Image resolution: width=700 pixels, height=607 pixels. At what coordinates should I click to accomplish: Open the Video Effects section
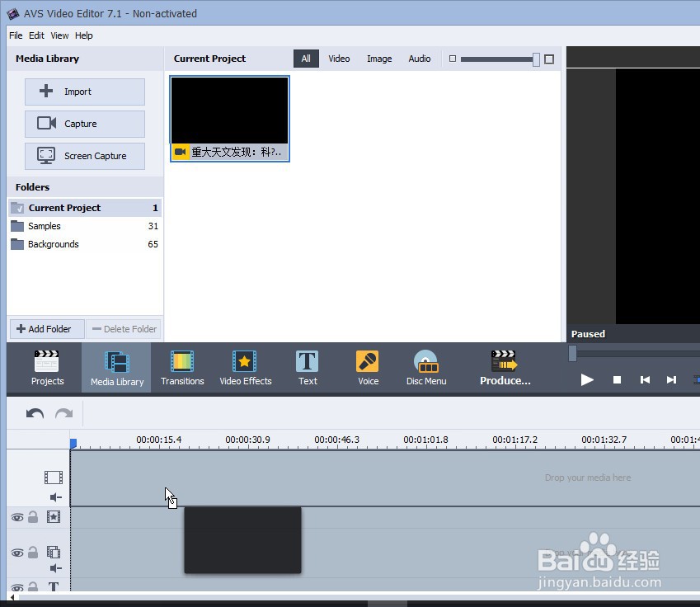coord(245,368)
